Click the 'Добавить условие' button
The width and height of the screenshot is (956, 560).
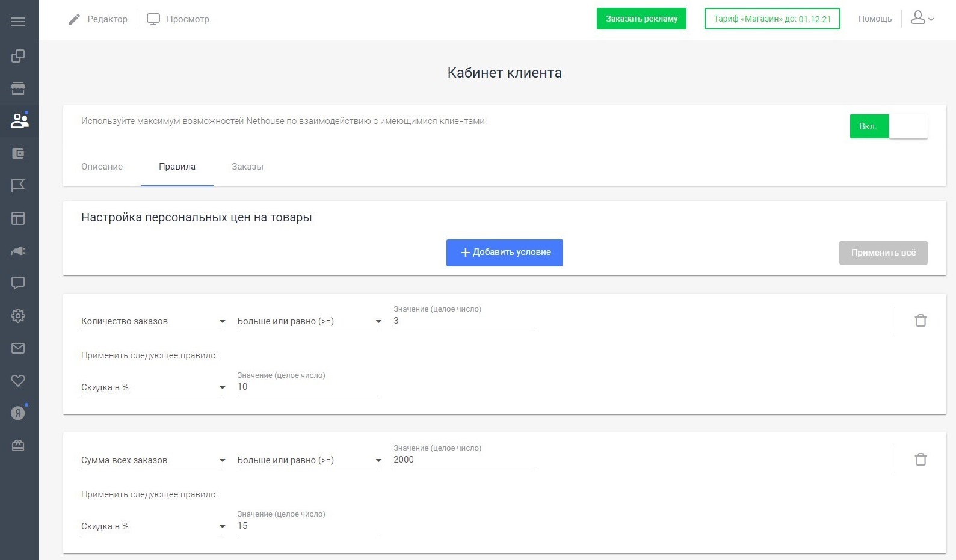click(504, 253)
